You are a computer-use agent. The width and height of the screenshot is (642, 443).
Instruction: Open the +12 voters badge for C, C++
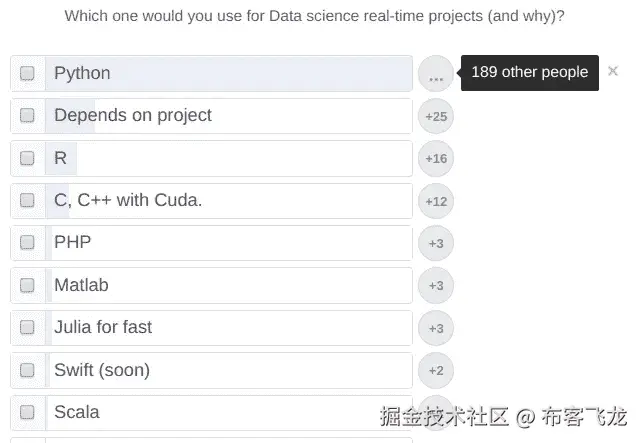(436, 201)
